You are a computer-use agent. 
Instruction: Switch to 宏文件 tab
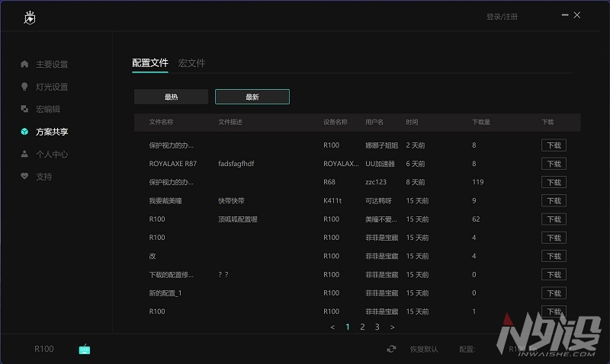point(191,63)
